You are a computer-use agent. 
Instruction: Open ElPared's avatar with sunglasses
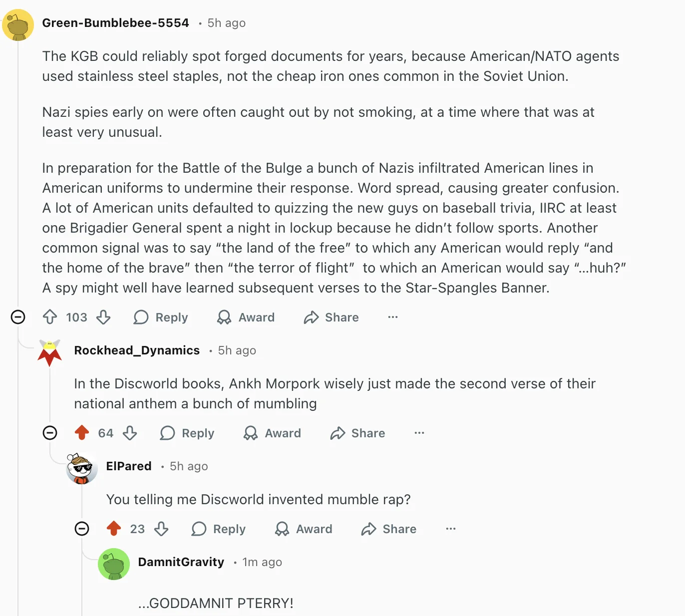tap(82, 468)
